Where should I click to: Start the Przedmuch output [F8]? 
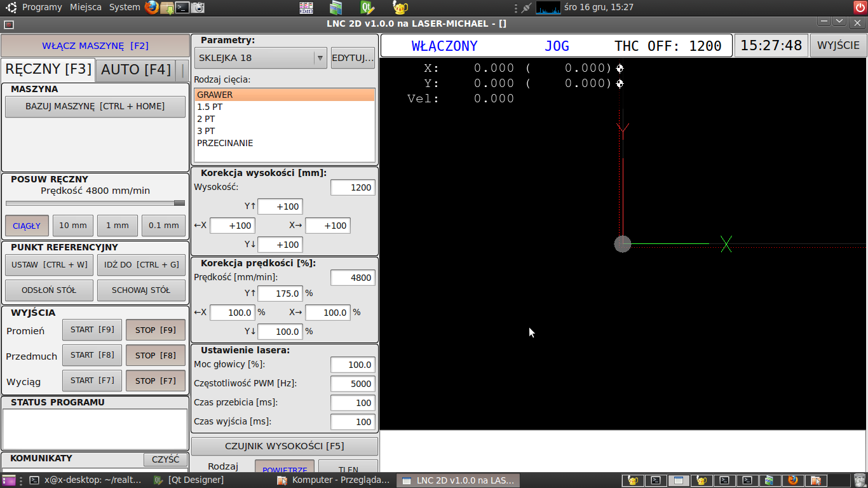(92, 355)
